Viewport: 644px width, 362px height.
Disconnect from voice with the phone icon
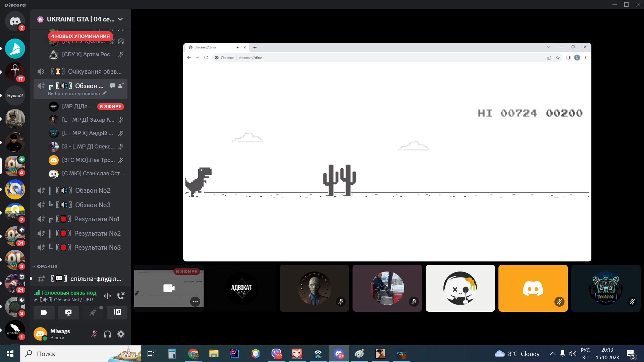click(x=121, y=296)
